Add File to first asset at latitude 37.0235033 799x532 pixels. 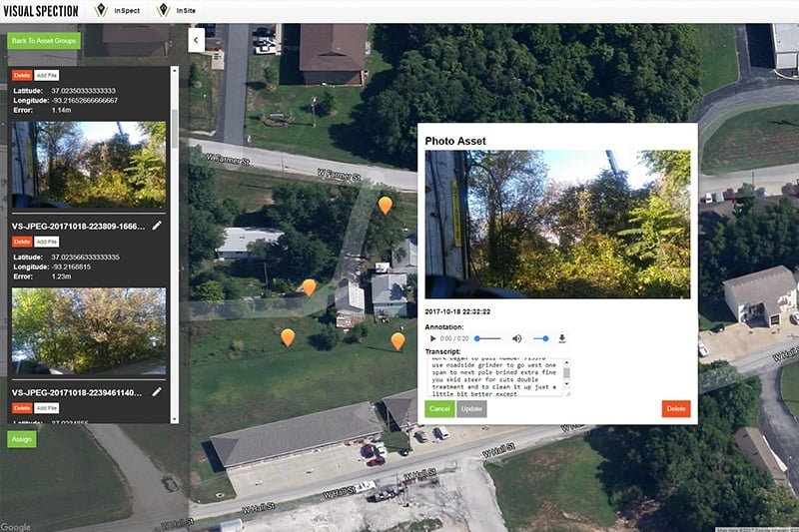click(x=47, y=75)
